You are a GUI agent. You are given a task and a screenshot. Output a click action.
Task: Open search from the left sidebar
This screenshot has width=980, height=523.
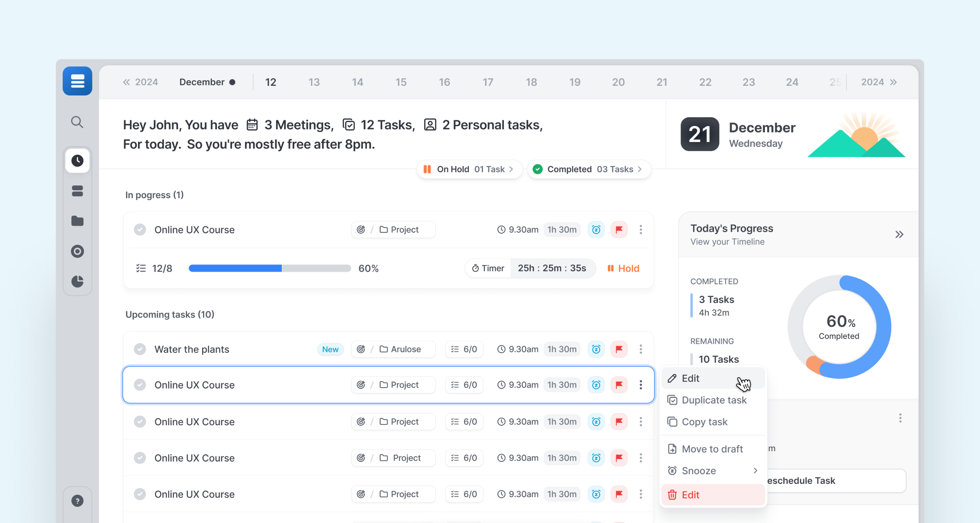(x=77, y=122)
